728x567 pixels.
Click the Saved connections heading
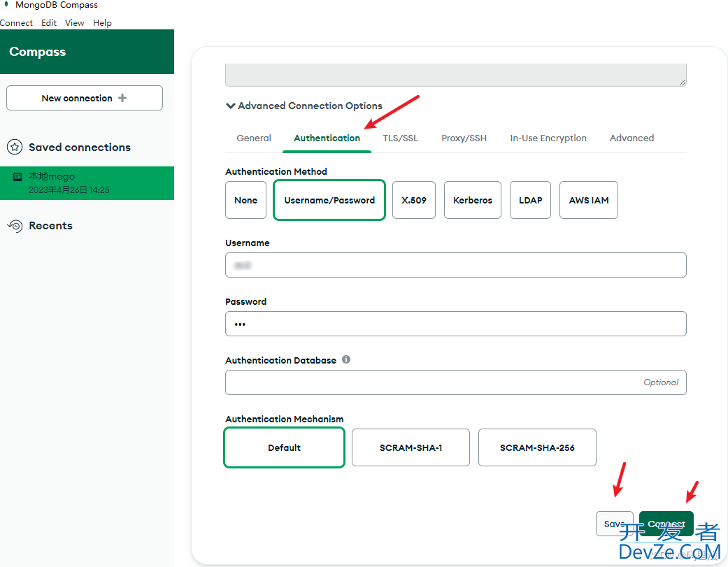[80, 147]
